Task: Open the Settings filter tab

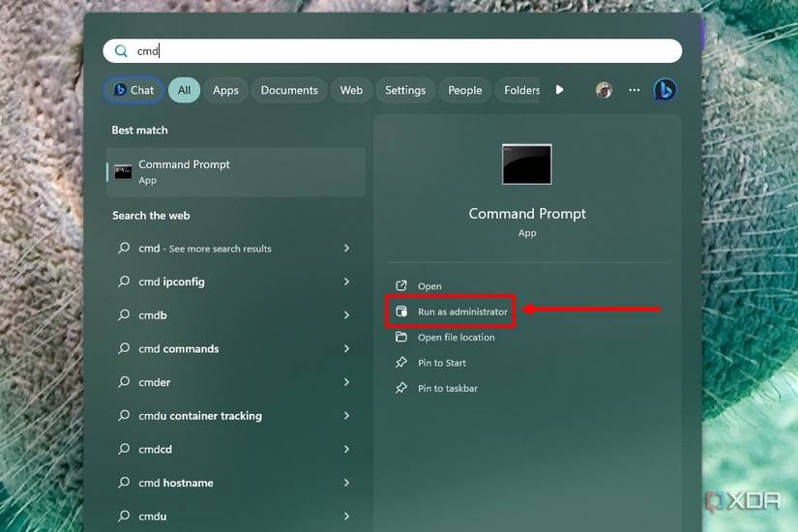Action: 405,90
